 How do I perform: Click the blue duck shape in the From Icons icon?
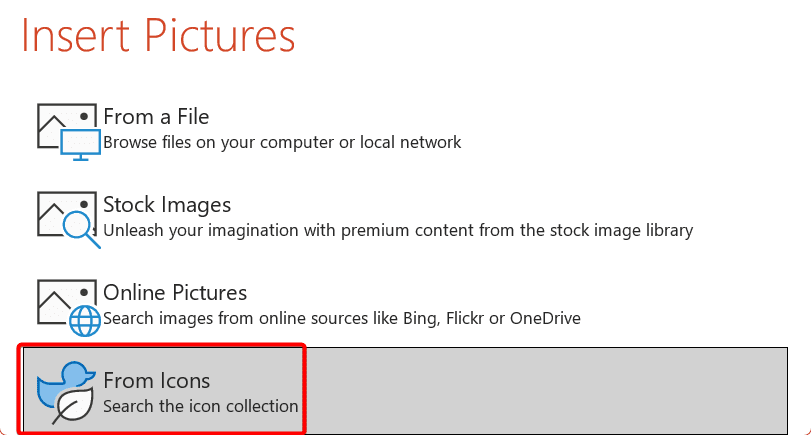65,383
